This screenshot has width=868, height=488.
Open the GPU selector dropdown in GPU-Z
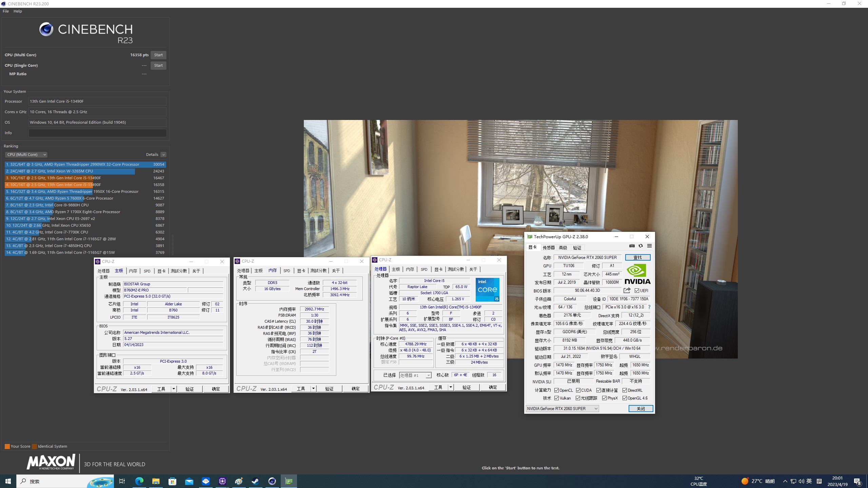tap(563, 408)
